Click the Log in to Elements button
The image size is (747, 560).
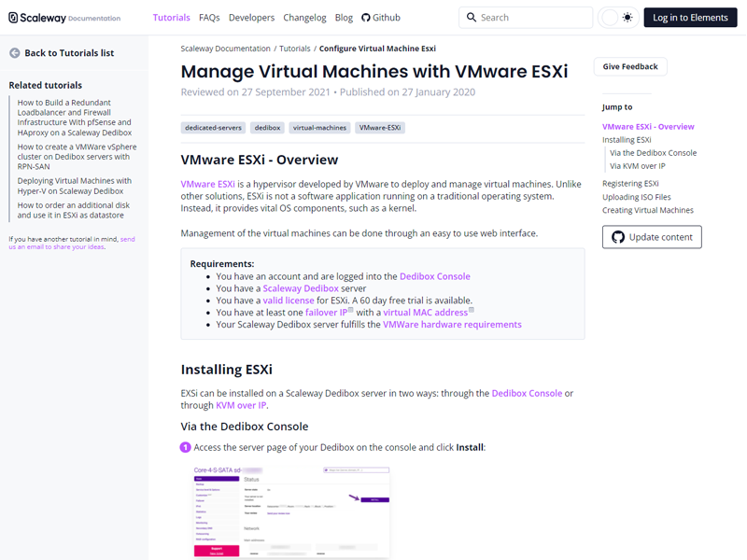point(690,18)
